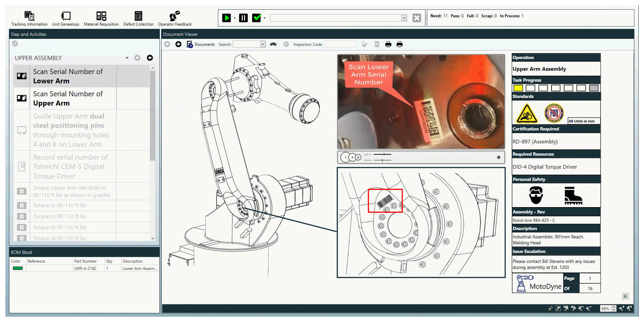Open dropdown arrow beside green play button
The width and height of the screenshot is (644, 322).
coord(234,18)
